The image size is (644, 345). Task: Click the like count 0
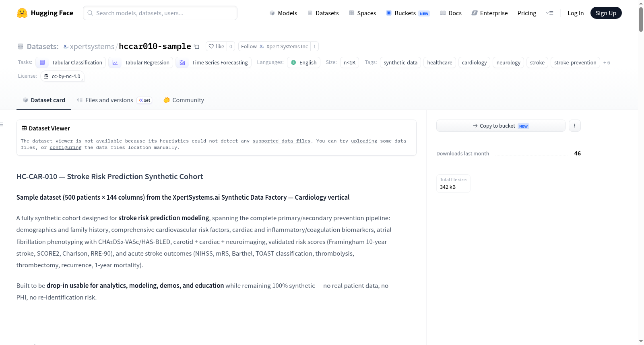pos(231,46)
